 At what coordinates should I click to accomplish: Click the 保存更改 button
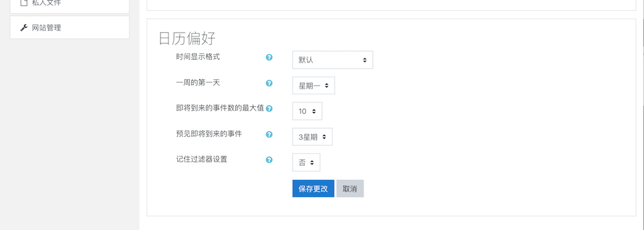(313, 189)
